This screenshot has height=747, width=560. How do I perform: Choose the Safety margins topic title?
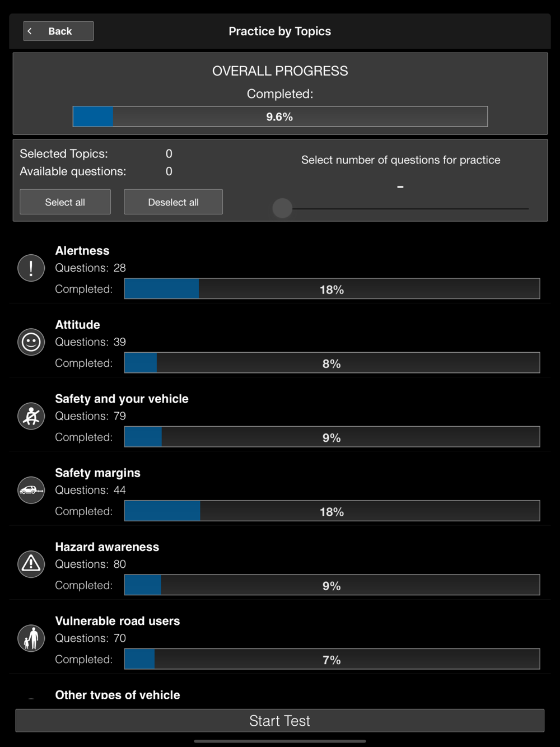[x=97, y=473]
